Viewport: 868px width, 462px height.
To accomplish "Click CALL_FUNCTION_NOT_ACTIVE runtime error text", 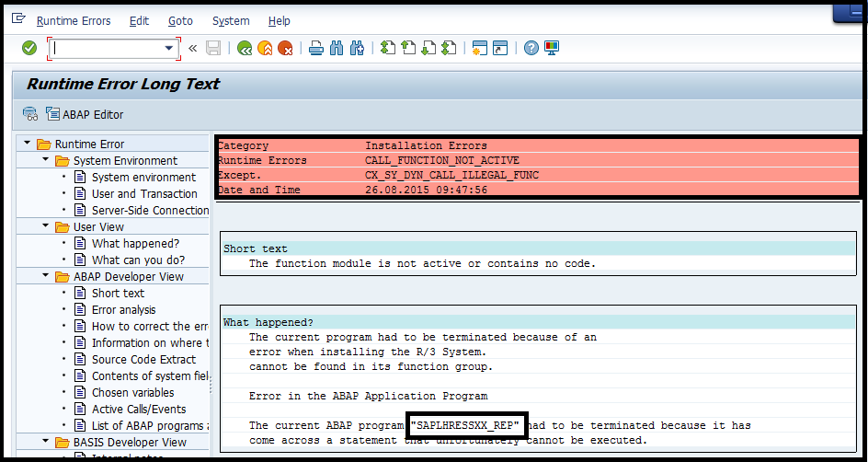I will [x=441, y=160].
